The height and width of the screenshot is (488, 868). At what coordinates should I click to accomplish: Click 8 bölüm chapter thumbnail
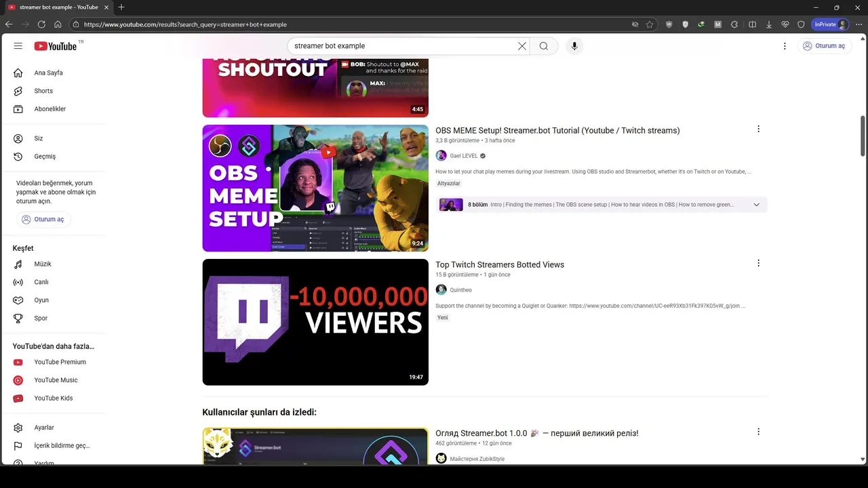[x=451, y=205]
